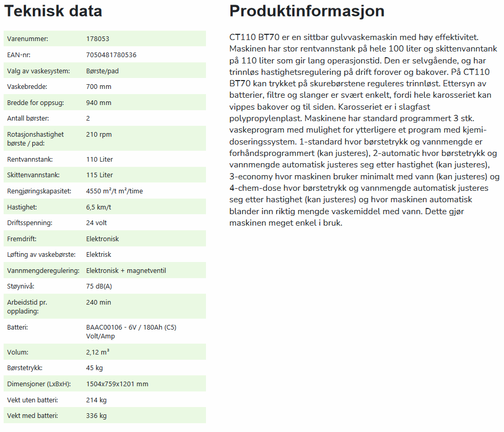This screenshot has width=504, height=432.
Task: Click the CT110 BT70 product description paragraph
Action: pos(364,130)
